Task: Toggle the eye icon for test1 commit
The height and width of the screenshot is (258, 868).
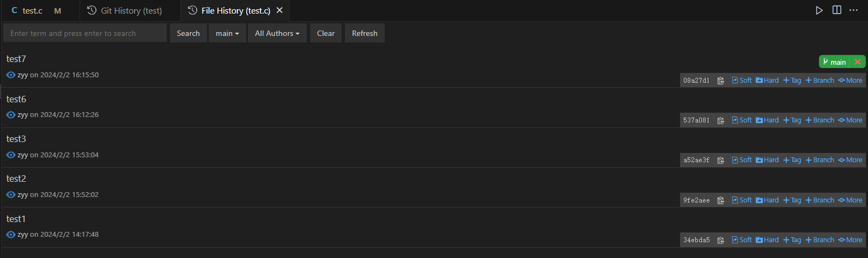Action: (x=11, y=235)
